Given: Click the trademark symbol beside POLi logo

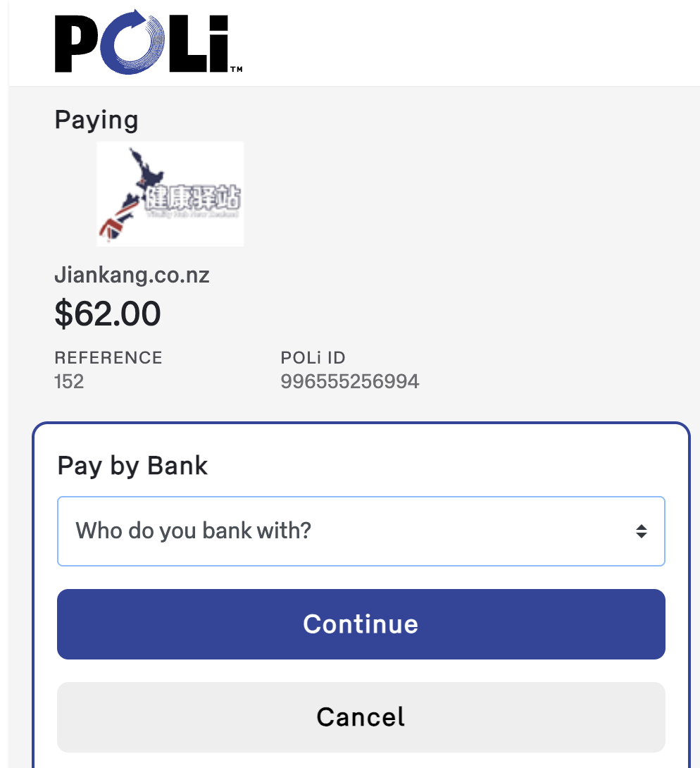Looking at the screenshot, I should point(236,69).
